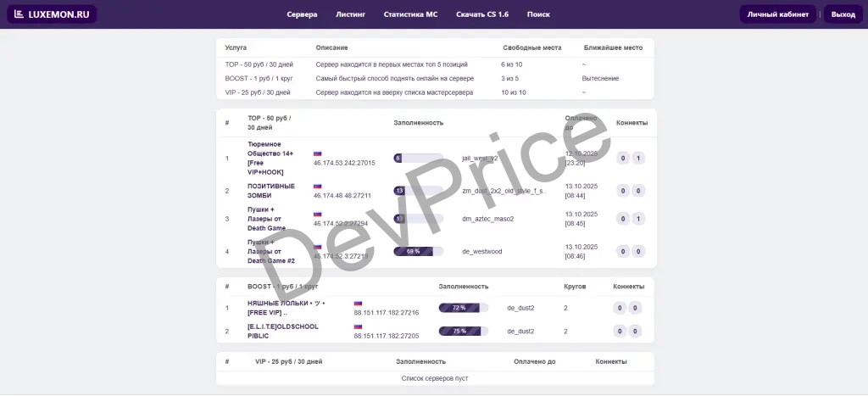Click map name de_westwood

coord(482,252)
